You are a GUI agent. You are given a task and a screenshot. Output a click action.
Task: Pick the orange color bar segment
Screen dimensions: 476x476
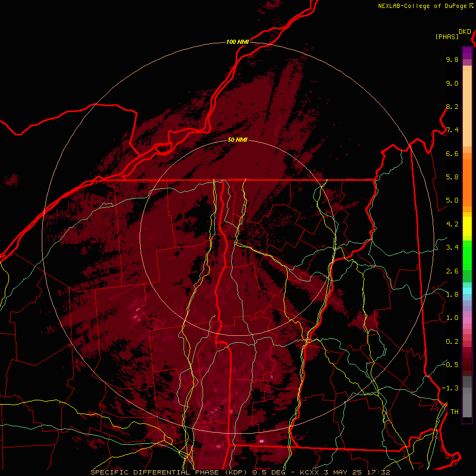coord(467,183)
